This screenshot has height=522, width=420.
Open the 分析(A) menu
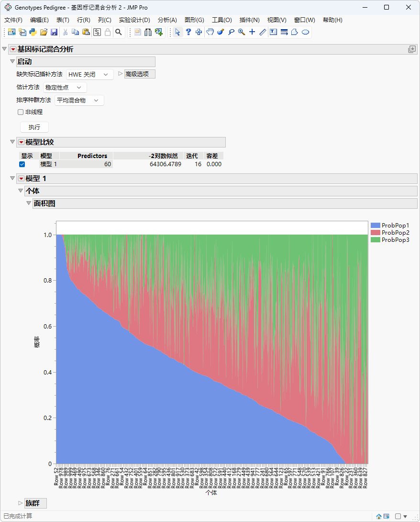click(x=167, y=20)
